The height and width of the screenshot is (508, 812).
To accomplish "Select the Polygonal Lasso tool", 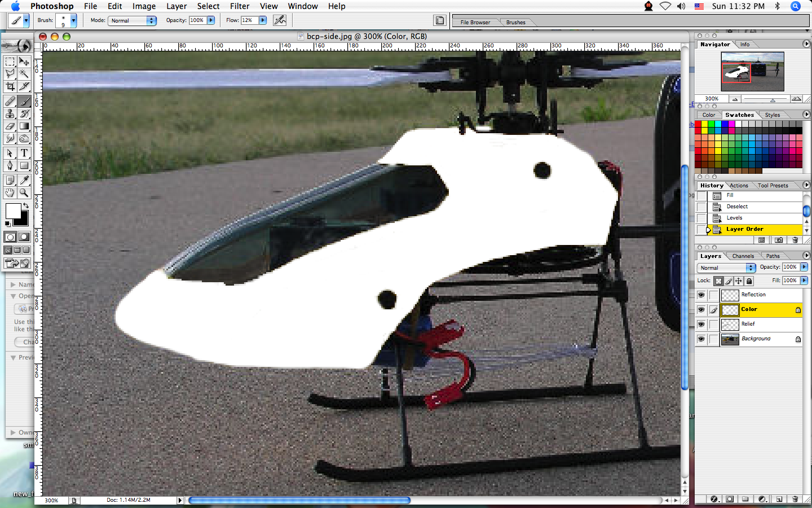I will tap(10, 74).
